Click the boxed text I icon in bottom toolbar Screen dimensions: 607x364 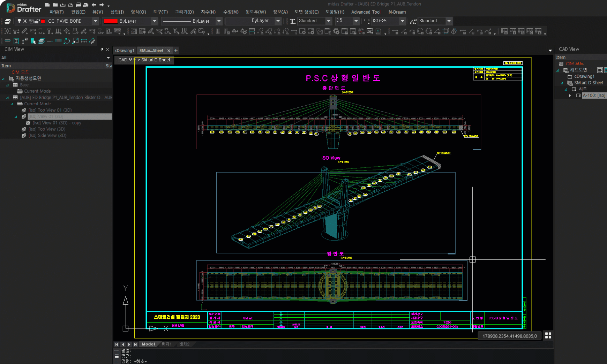point(16,41)
